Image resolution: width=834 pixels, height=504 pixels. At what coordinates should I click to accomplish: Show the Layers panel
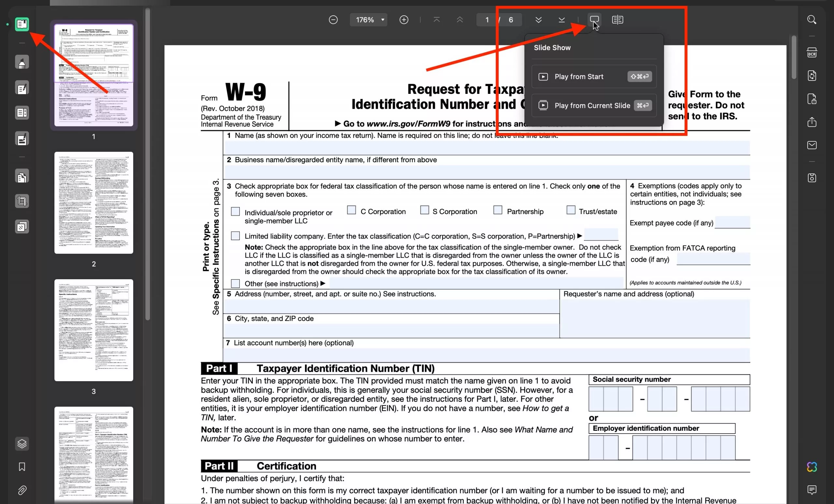pos(22,444)
